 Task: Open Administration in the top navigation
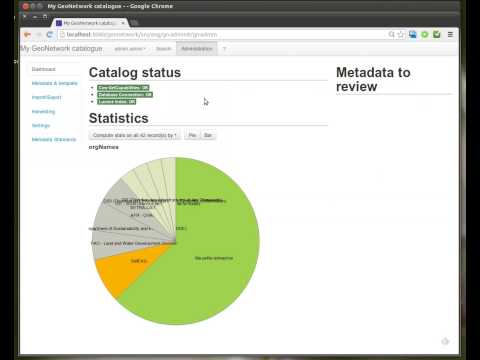197,49
